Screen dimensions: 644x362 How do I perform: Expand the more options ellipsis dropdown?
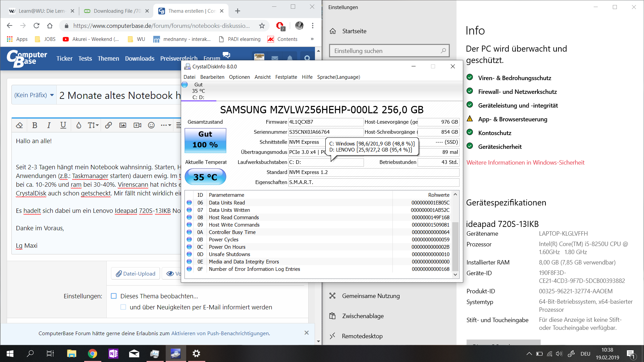point(166,125)
